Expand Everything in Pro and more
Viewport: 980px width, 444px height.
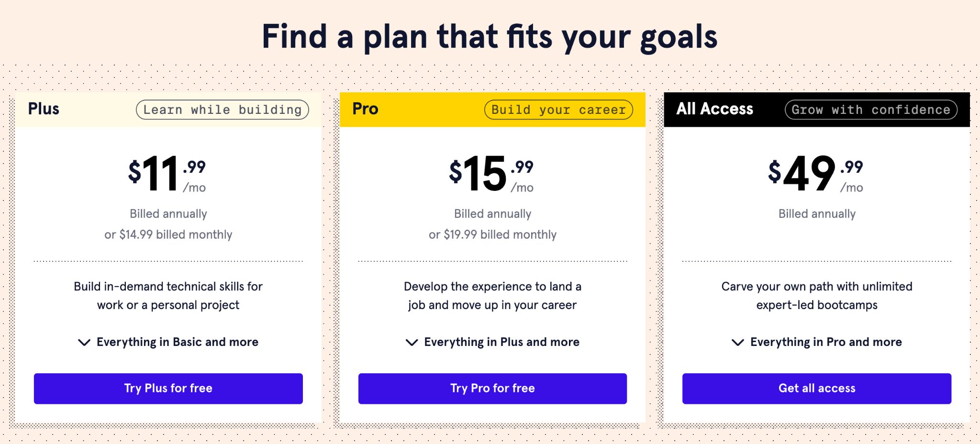pyautogui.click(x=826, y=342)
